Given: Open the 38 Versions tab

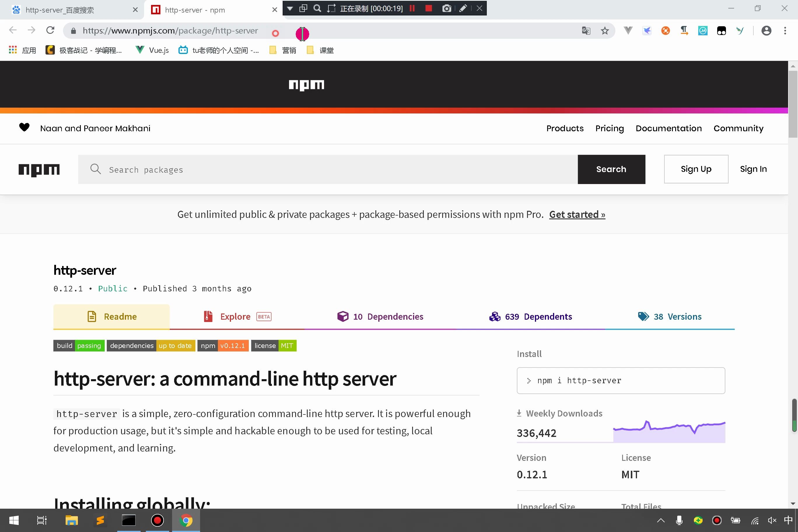Looking at the screenshot, I should click(669, 316).
